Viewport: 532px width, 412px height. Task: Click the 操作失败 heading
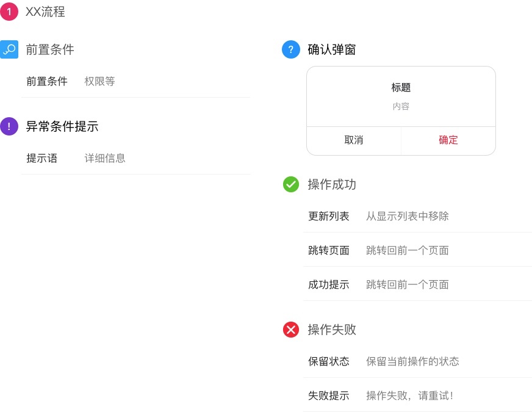click(x=331, y=330)
